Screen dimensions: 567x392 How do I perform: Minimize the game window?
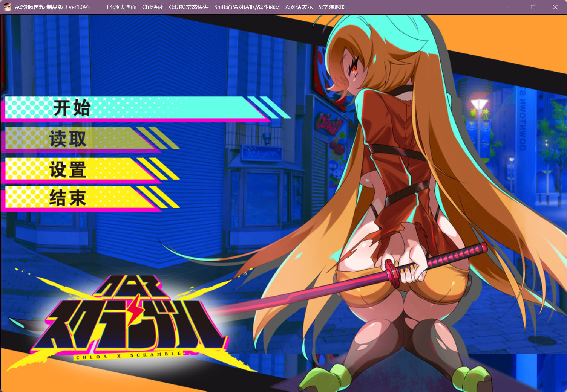pyautogui.click(x=511, y=7)
